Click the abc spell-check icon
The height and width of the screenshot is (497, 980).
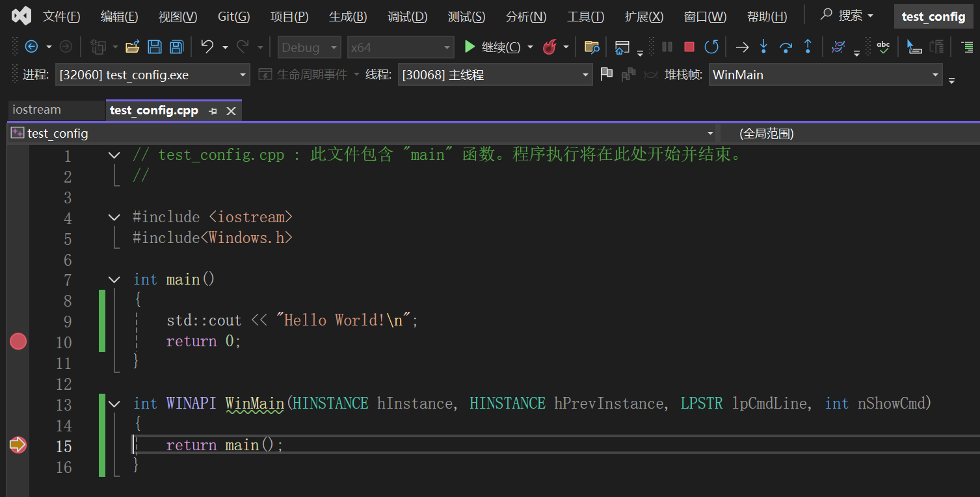pyautogui.click(x=883, y=46)
